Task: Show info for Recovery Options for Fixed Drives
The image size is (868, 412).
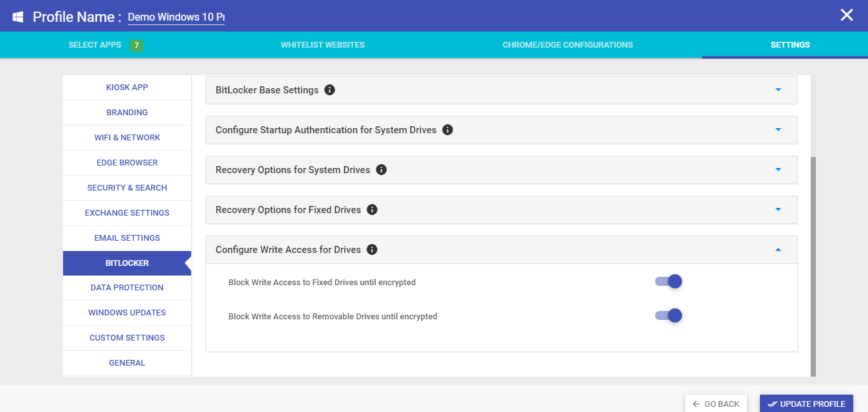Action: tap(372, 210)
